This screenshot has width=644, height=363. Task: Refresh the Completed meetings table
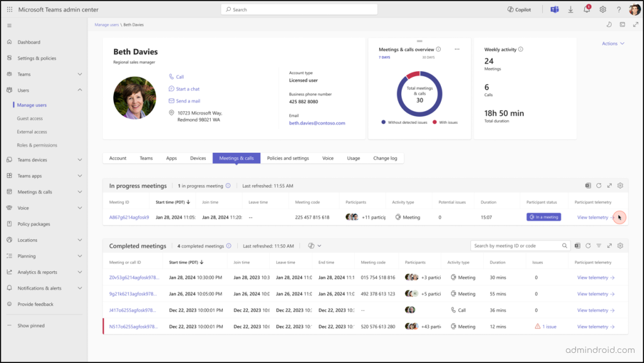point(588,246)
